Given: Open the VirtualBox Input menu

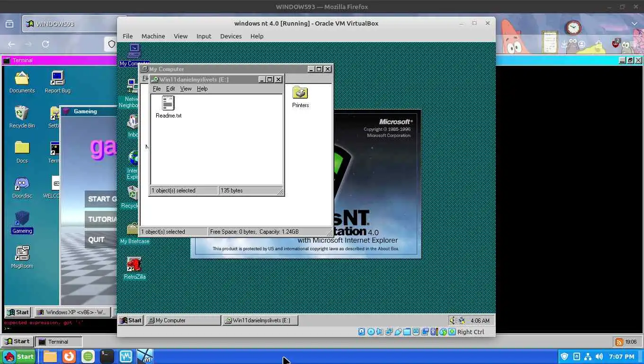Looking at the screenshot, I should [x=204, y=36].
